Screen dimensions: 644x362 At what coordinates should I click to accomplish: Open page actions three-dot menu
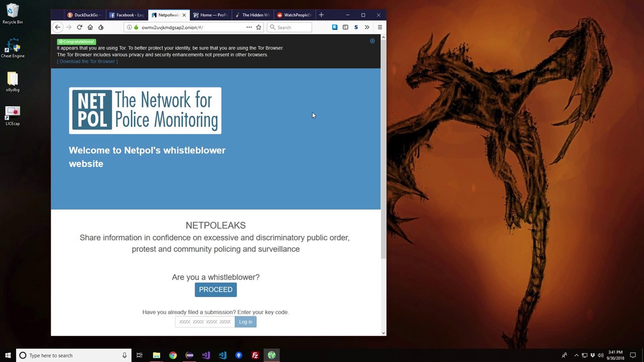point(249,27)
